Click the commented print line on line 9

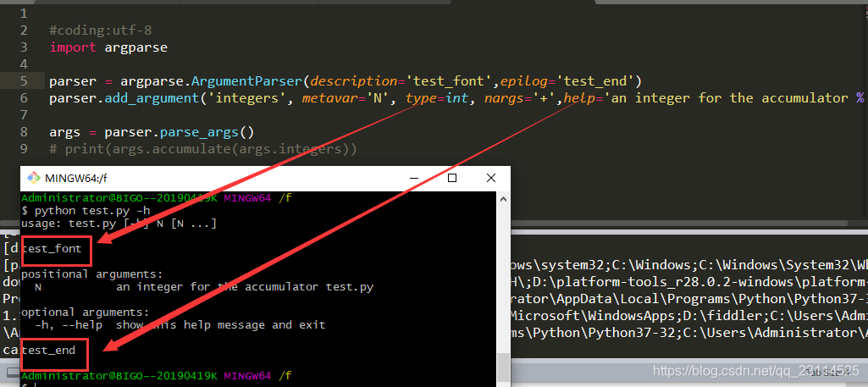coord(203,150)
